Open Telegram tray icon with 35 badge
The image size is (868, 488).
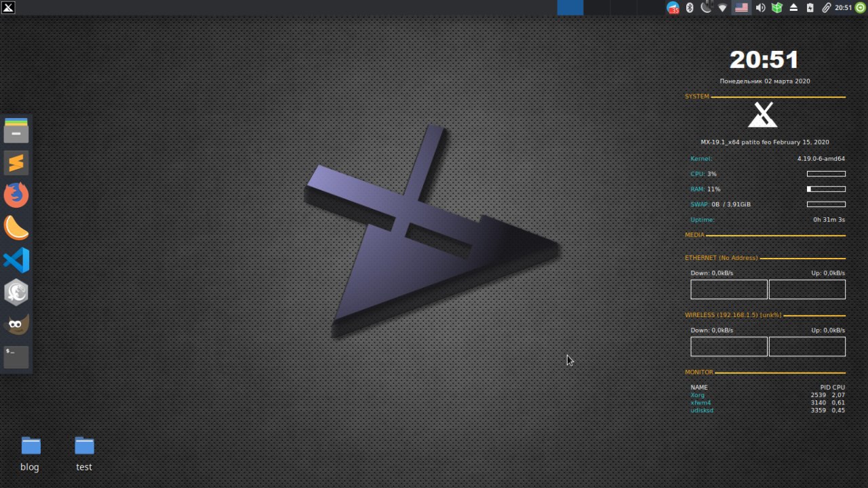tap(673, 7)
